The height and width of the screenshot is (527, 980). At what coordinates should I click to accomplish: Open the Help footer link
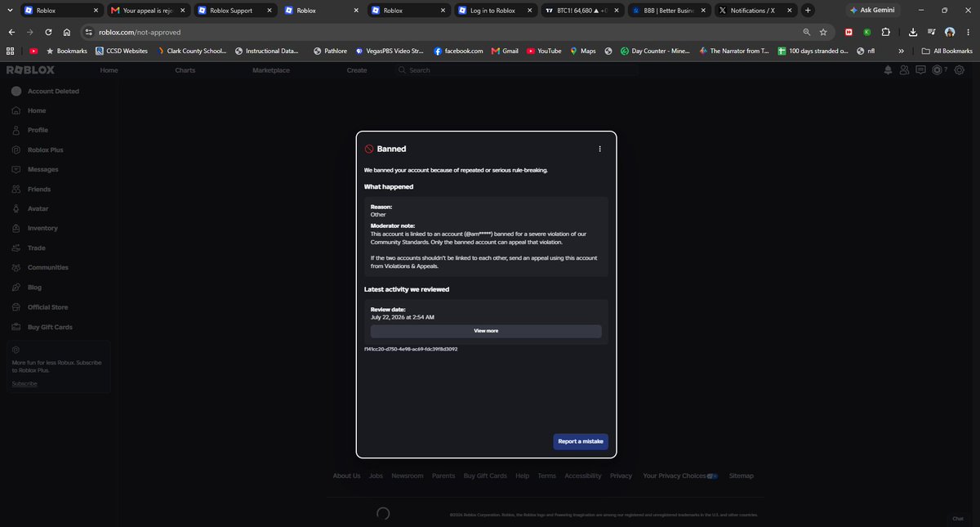(x=522, y=476)
